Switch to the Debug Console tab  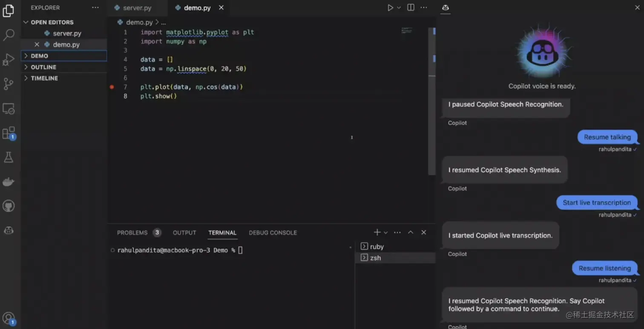coord(273,233)
